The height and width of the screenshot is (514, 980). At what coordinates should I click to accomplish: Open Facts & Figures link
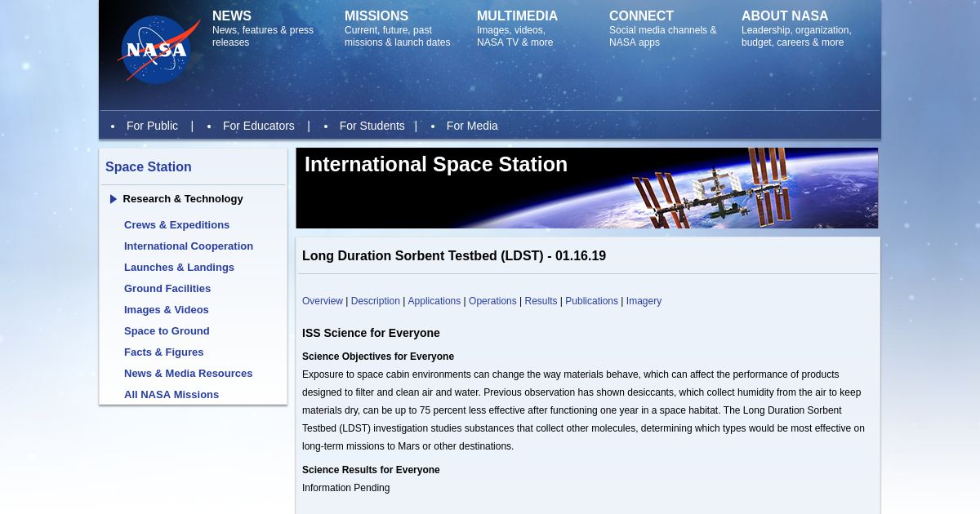tap(164, 352)
